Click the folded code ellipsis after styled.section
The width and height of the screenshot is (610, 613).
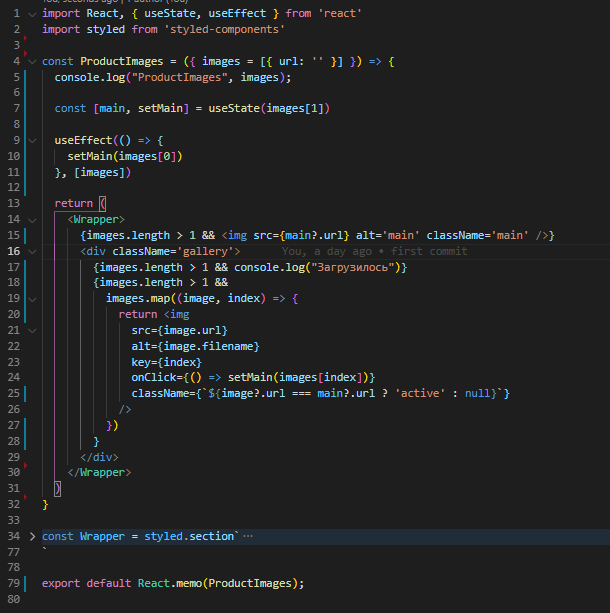[x=248, y=536]
